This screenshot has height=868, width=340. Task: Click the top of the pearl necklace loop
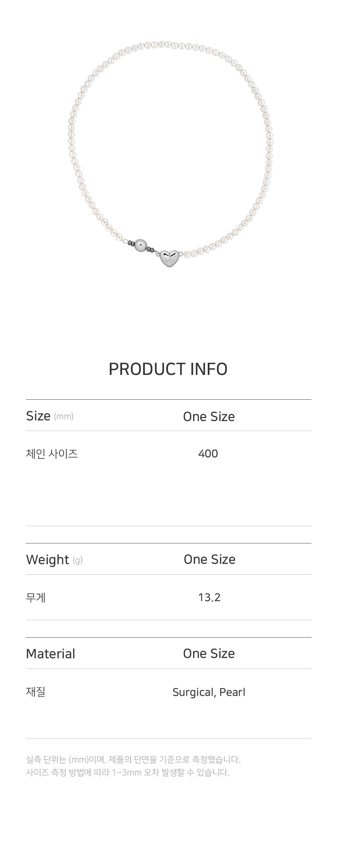[169, 45]
